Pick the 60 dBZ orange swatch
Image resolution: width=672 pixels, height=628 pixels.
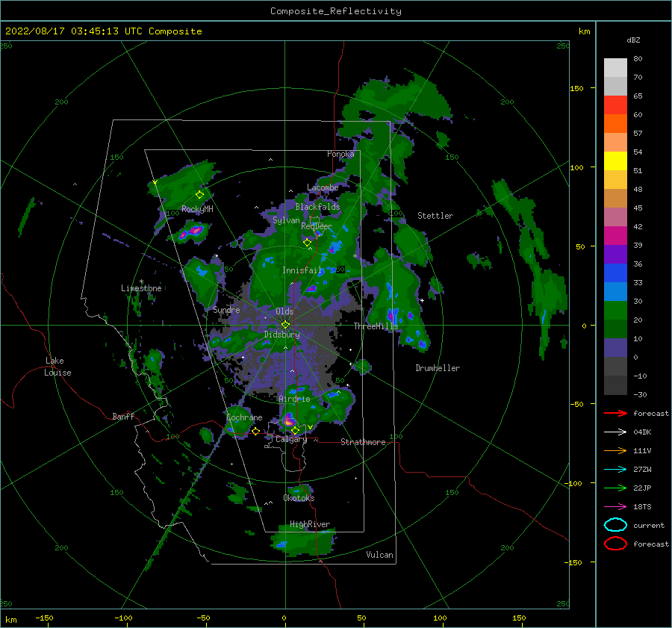click(615, 123)
